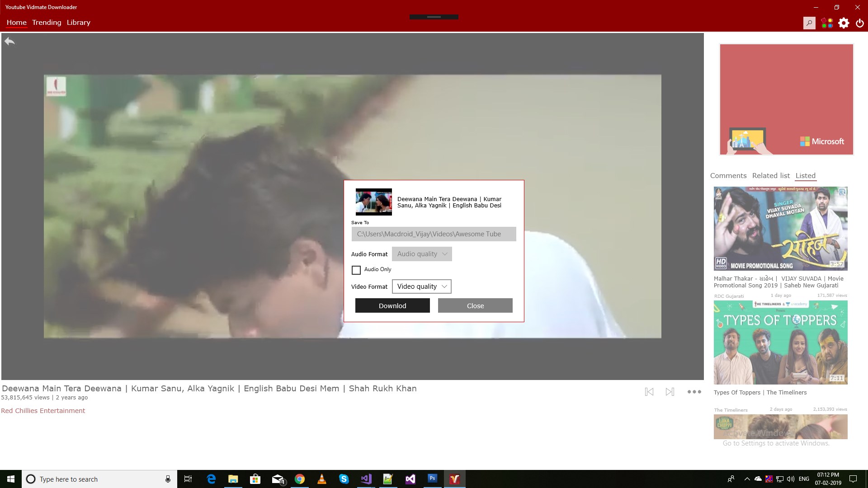The image size is (868, 488).
Task: Open the search icon in header
Action: point(809,23)
